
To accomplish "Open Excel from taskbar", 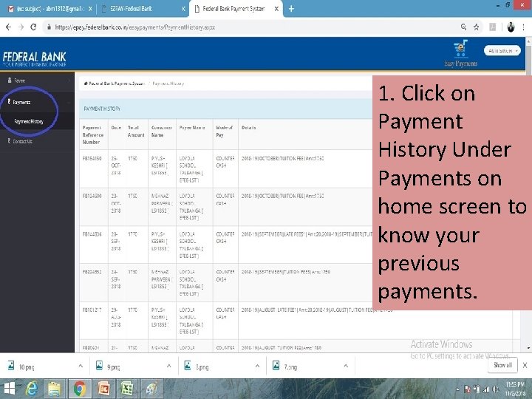I will click(127, 389).
